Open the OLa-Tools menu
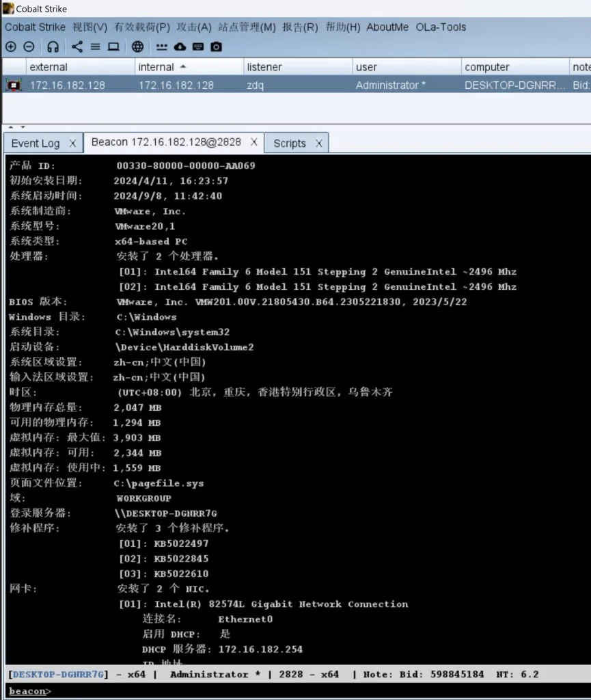The width and height of the screenshot is (591, 700). point(441,27)
